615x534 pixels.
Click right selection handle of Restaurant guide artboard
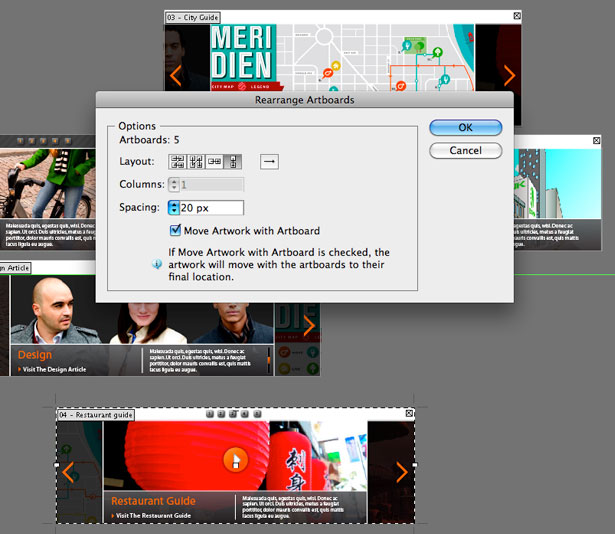point(415,465)
